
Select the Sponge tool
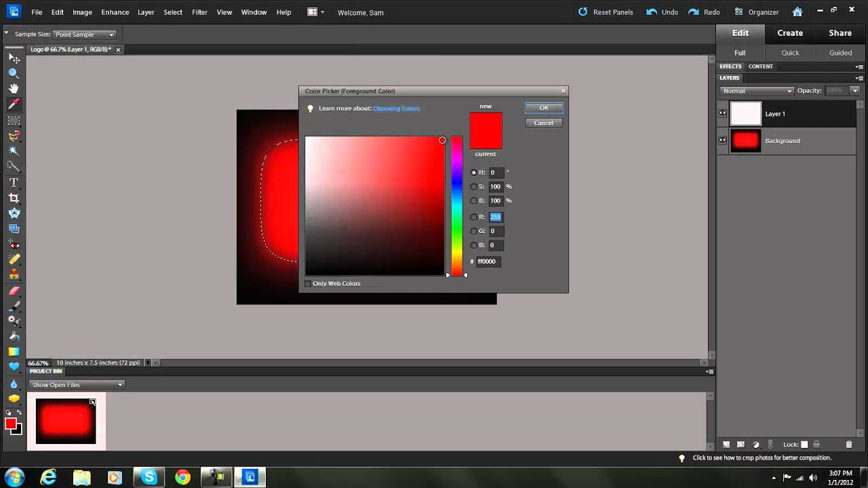tap(14, 399)
